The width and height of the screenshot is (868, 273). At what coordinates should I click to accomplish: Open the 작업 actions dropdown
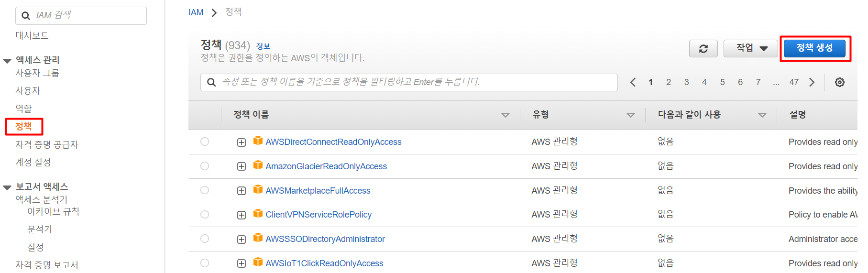(750, 48)
